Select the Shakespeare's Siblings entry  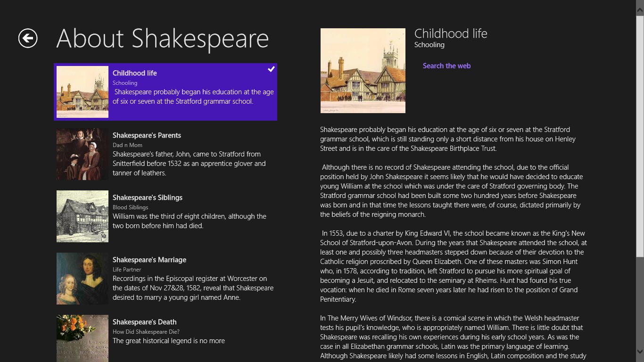pos(147,197)
